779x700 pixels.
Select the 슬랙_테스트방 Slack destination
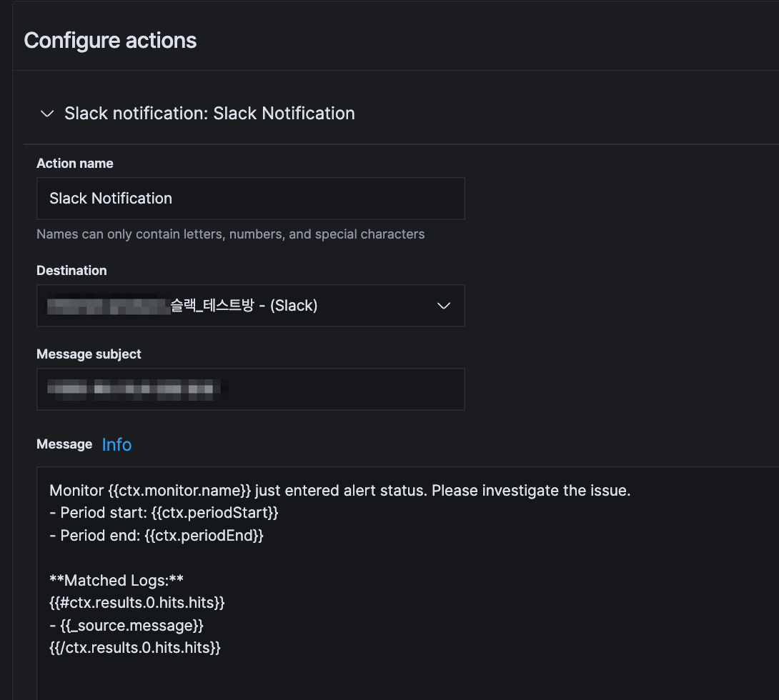[x=250, y=306]
